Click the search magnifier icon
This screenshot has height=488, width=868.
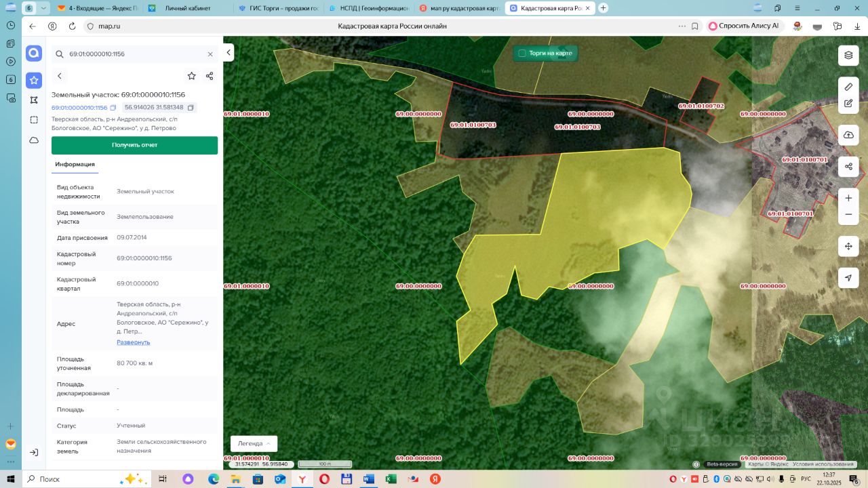pyautogui.click(x=60, y=54)
